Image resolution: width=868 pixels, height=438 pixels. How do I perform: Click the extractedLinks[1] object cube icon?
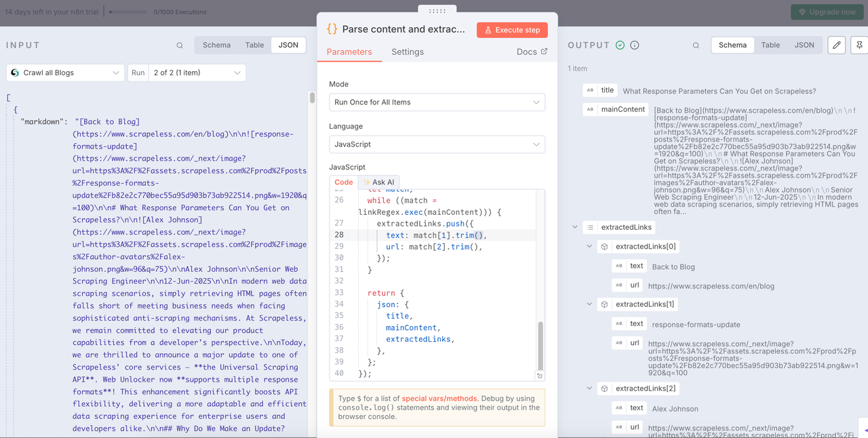(604, 304)
